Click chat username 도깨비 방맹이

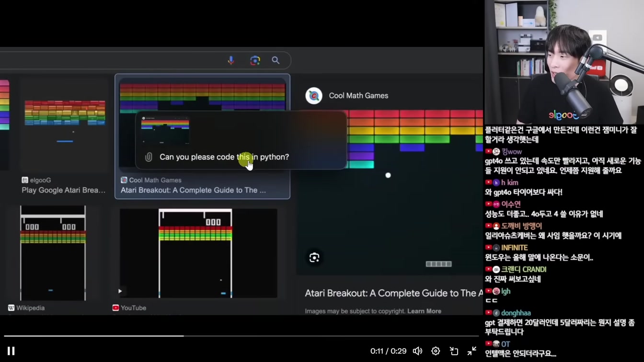pos(522,226)
